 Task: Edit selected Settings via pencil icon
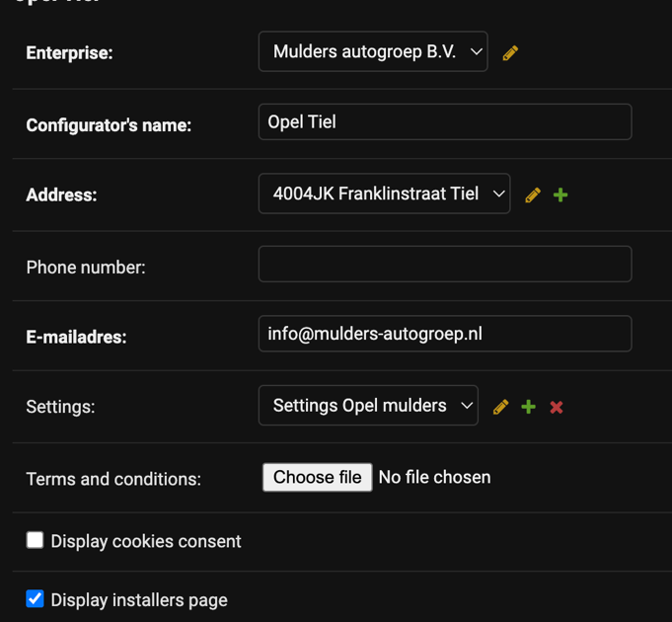[x=500, y=407]
